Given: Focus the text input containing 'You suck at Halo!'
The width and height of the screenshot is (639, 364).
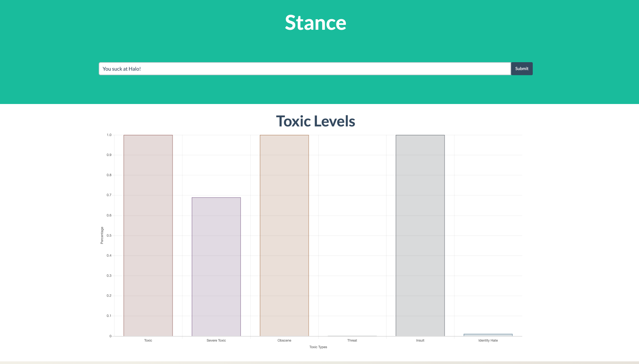Looking at the screenshot, I should (305, 69).
